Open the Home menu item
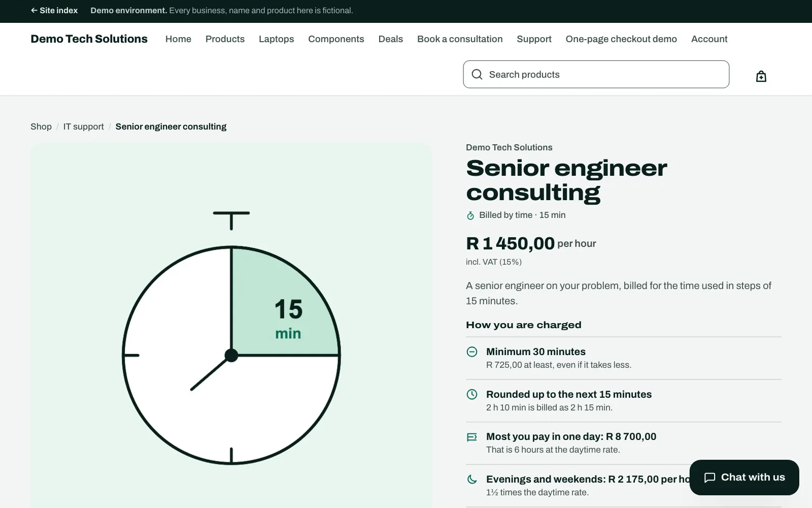The image size is (812, 508). point(178,39)
